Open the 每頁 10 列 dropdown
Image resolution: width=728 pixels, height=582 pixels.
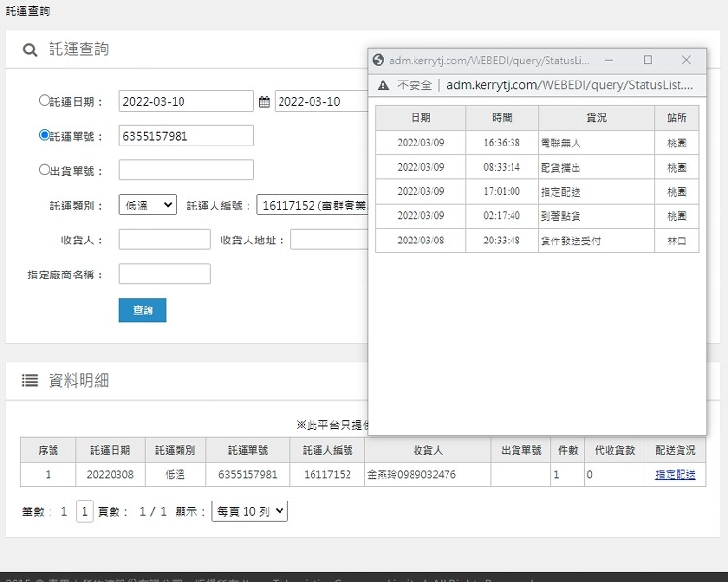(x=249, y=511)
